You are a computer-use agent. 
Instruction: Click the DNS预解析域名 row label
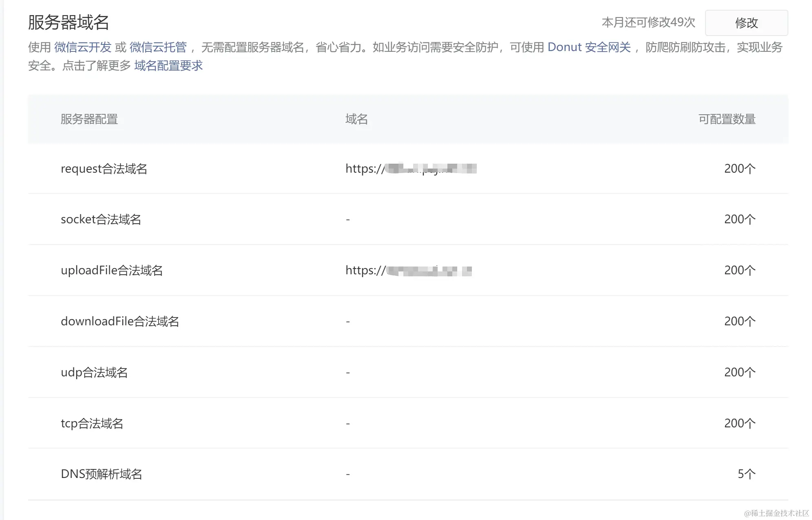[x=101, y=474]
